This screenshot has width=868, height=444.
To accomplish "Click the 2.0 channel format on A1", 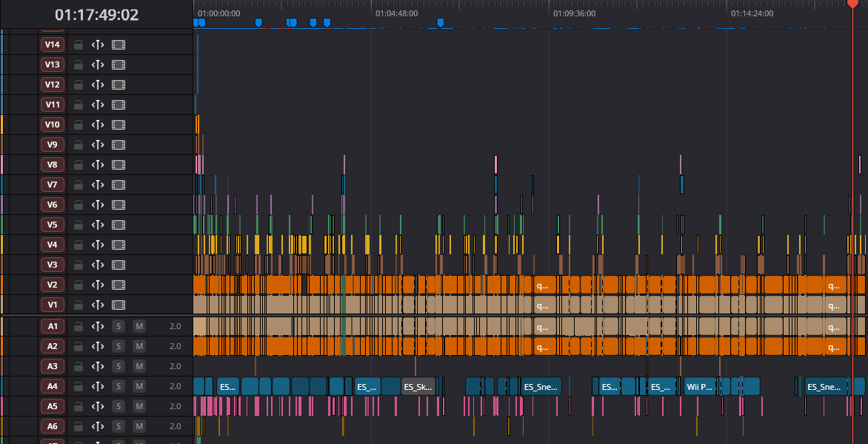I will 175,326.
